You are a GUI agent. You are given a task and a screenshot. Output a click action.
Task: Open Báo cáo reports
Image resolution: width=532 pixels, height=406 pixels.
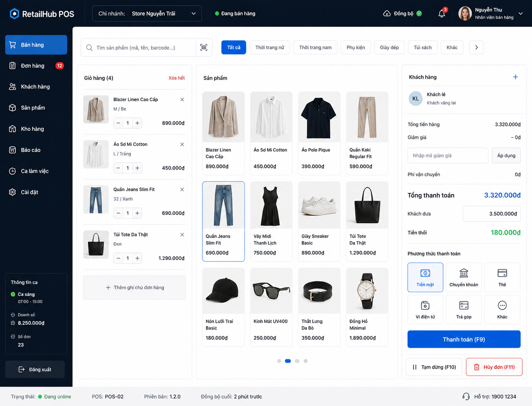36,150
